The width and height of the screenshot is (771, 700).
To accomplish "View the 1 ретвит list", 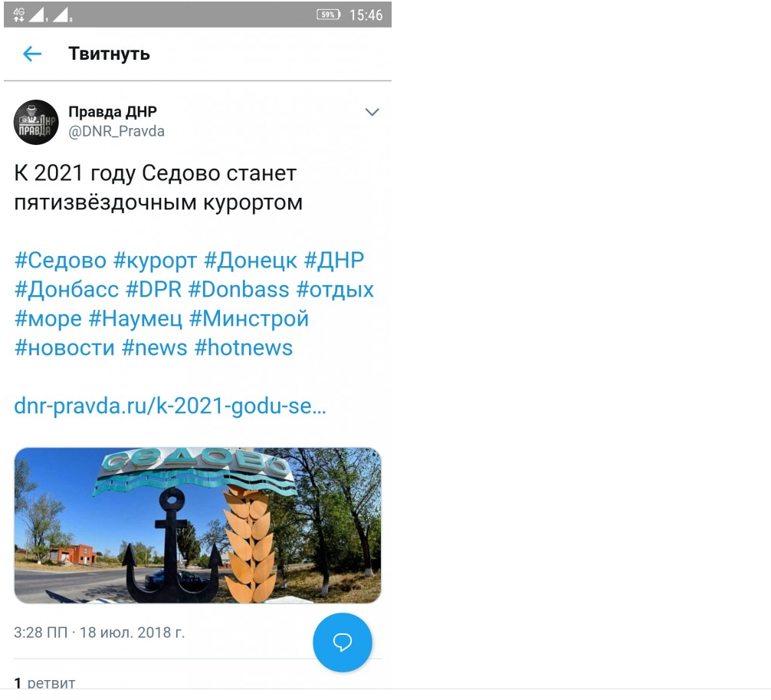I will (x=44, y=683).
